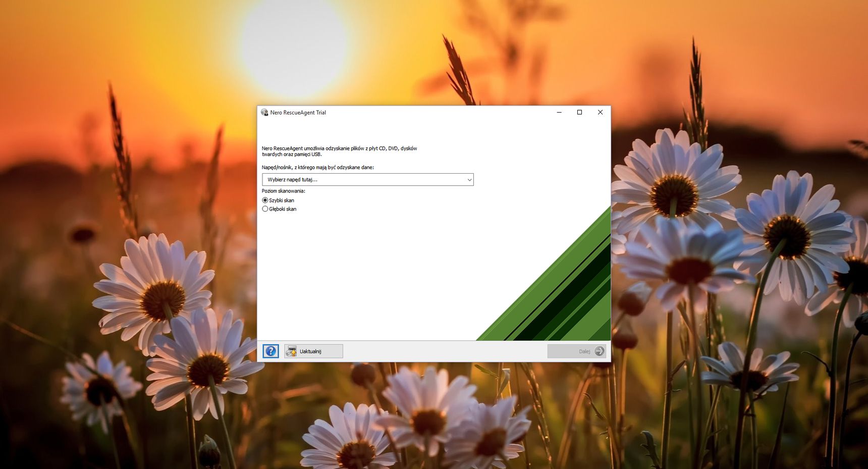Click the Nero RescueAgent title bar icon
Image resolution: width=868 pixels, height=469 pixels.
pyautogui.click(x=264, y=113)
